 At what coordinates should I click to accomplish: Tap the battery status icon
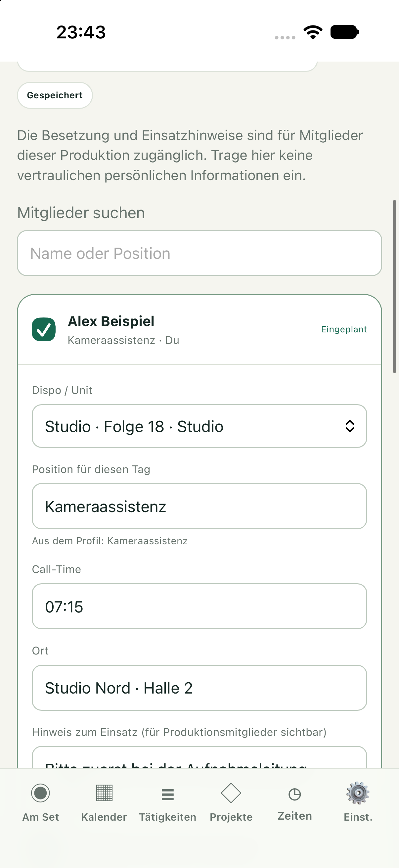345,32
